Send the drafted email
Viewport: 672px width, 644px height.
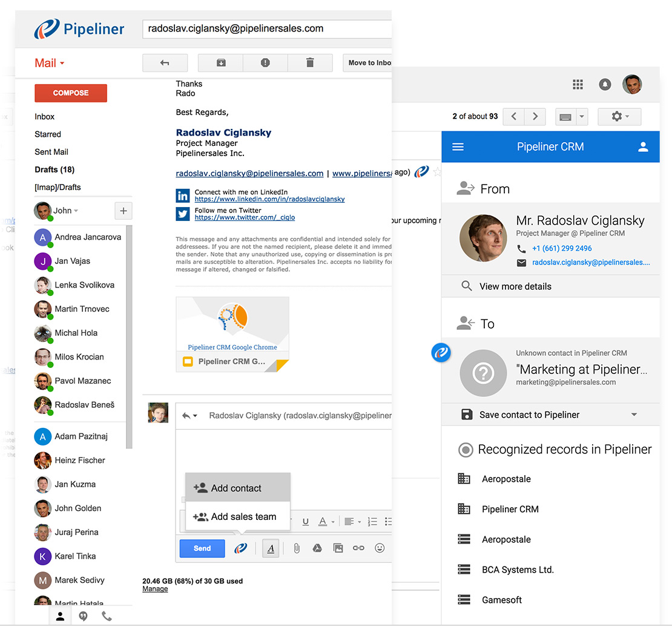click(x=202, y=548)
